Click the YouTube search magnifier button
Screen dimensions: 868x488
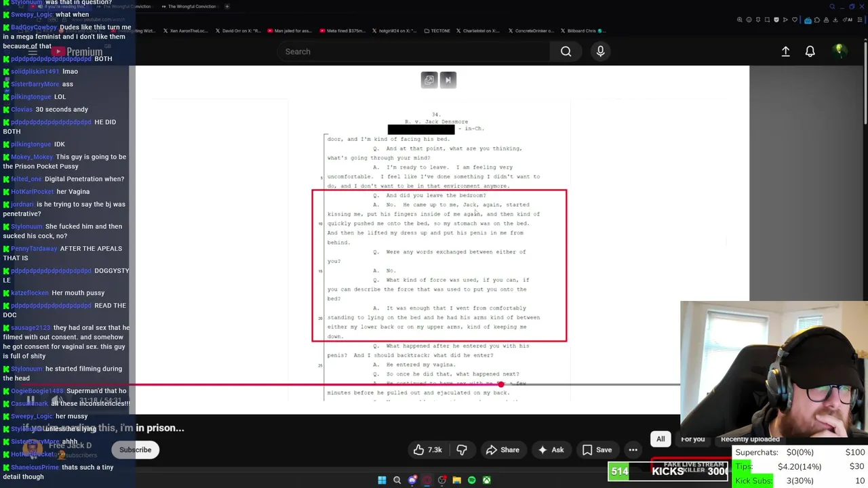click(x=566, y=52)
